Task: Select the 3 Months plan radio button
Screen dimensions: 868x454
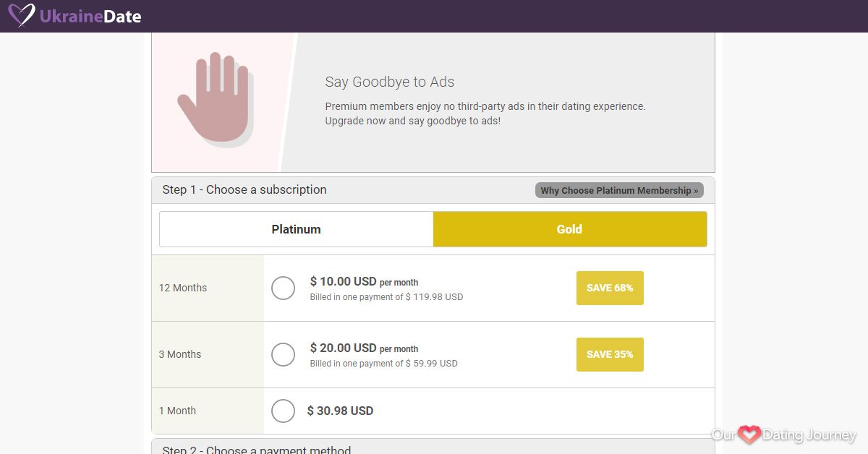Action: tap(283, 354)
